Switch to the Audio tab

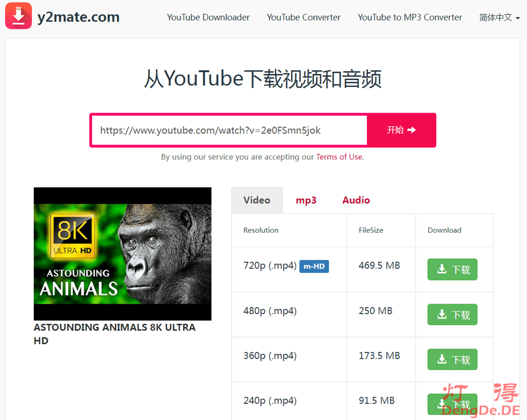tap(356, 200)
